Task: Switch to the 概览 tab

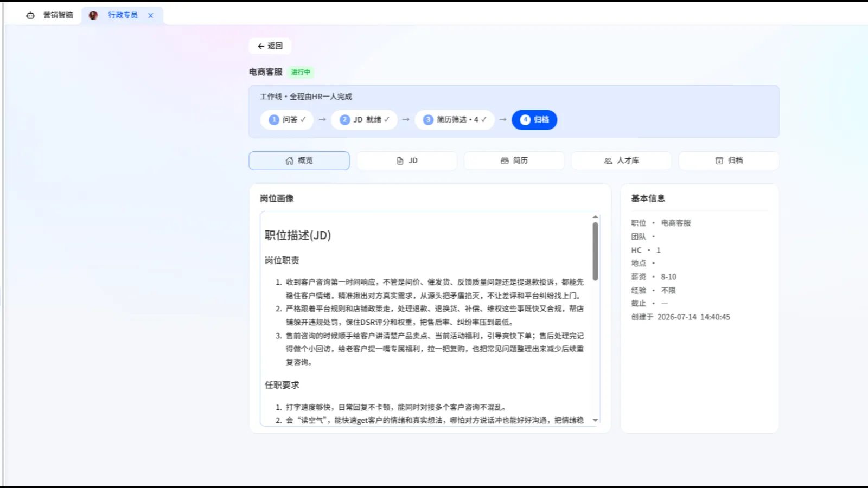Action: (299, 160)
